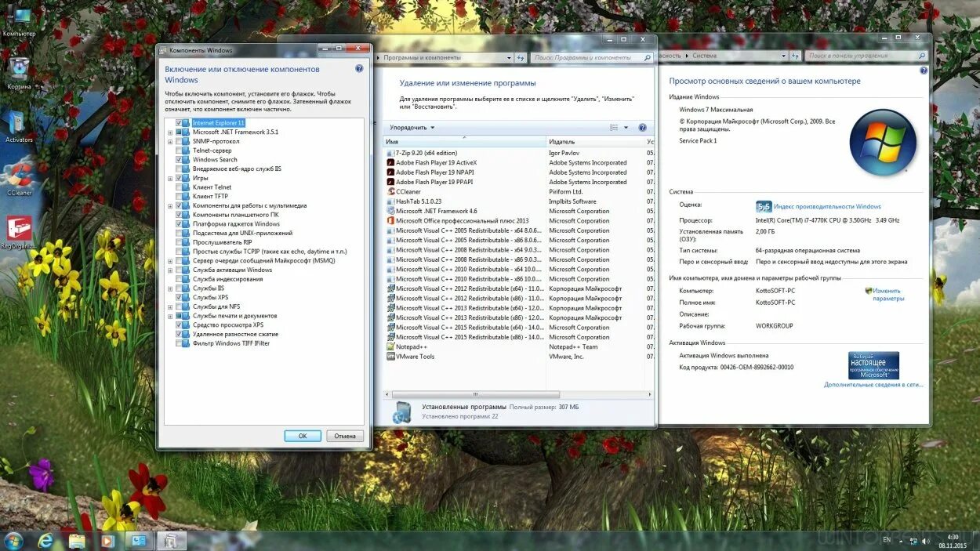980x551 pixels.
Task: Launch the Activators desktop shortcut
Action: pos(19,125)
